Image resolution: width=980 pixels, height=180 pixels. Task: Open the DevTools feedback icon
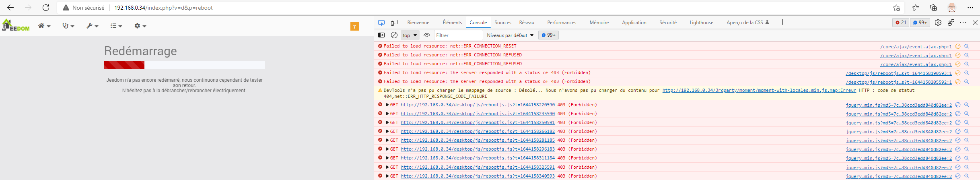pos(951,23)
